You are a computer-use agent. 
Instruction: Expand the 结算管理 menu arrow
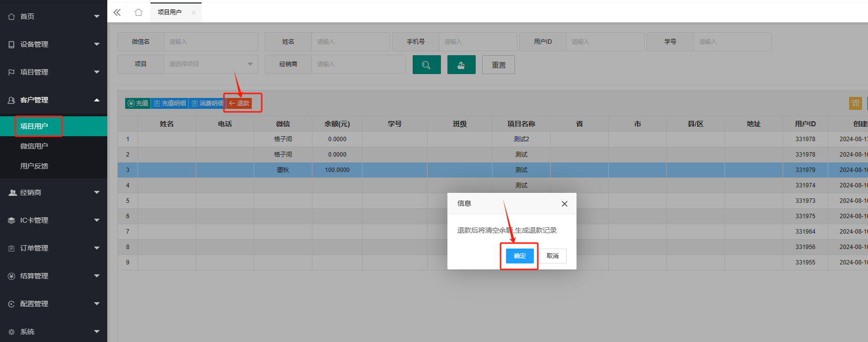(97, 276)
